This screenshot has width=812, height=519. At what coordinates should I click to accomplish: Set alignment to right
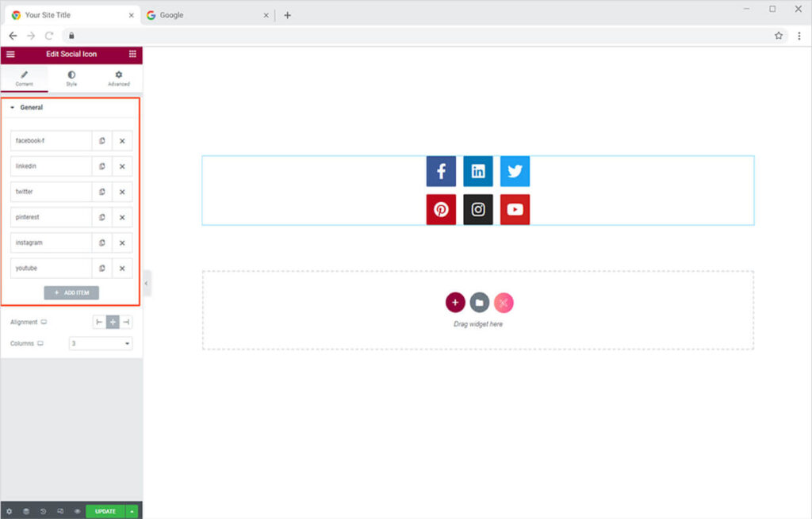[x=126, y=322]
